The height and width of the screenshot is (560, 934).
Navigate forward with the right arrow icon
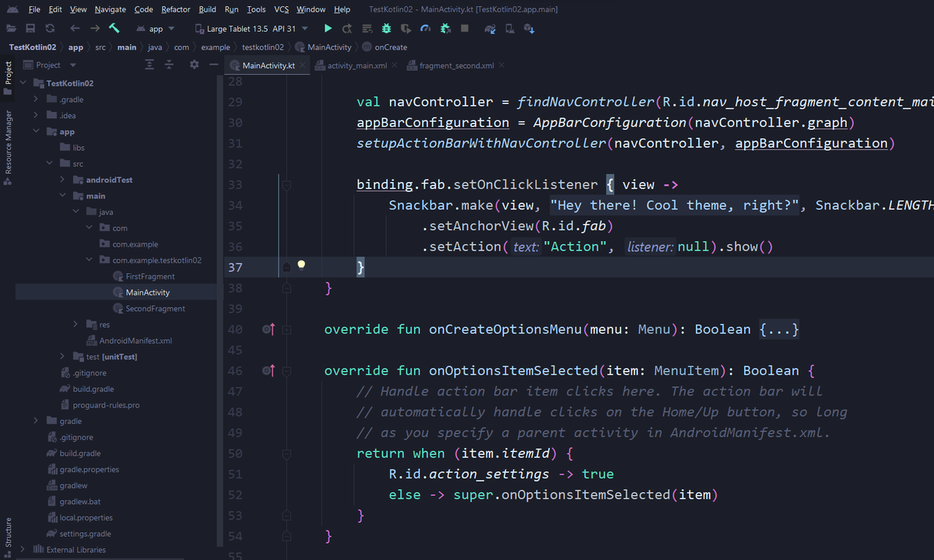(x=94, y=29)
